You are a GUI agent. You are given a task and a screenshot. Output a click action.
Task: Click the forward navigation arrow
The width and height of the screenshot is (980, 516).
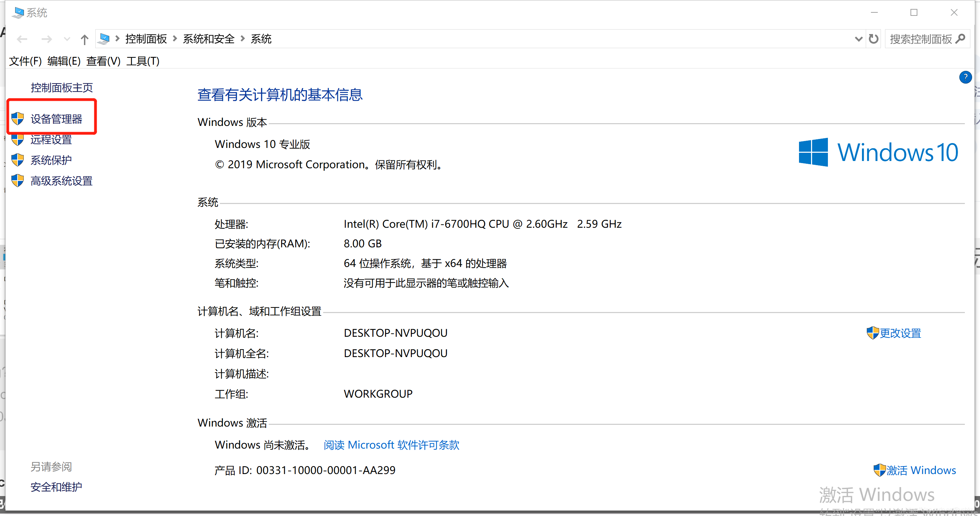pos(46,39)
